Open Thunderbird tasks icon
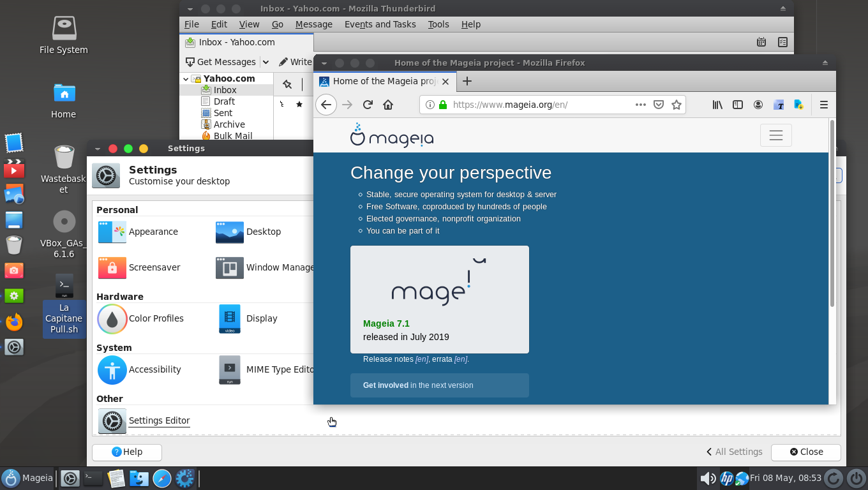868x490 pixels. [783, 42]
